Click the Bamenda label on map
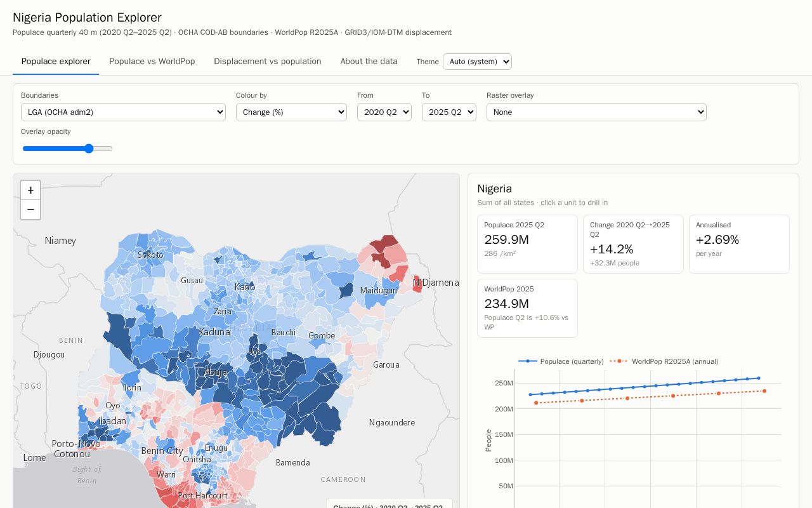Image resolution: width=812 pixels, height=508 pixels. [x=293, y=463]
